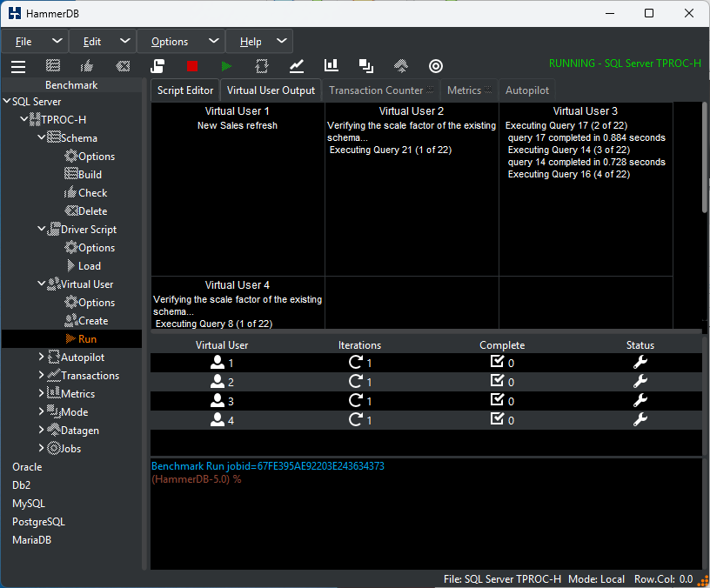Select Build under Schema
The width and height of the screenshot is (710, 588).
click(84, 174)
